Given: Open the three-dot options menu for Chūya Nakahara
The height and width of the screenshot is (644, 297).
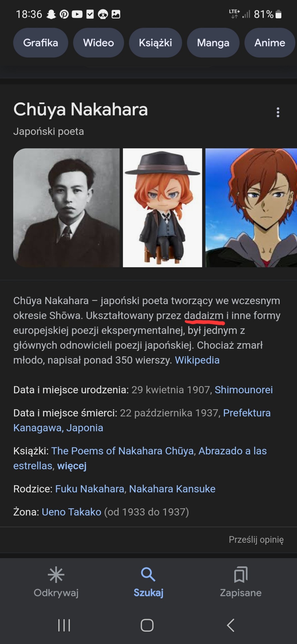Looking at the screenshot, I should point(278,112).
